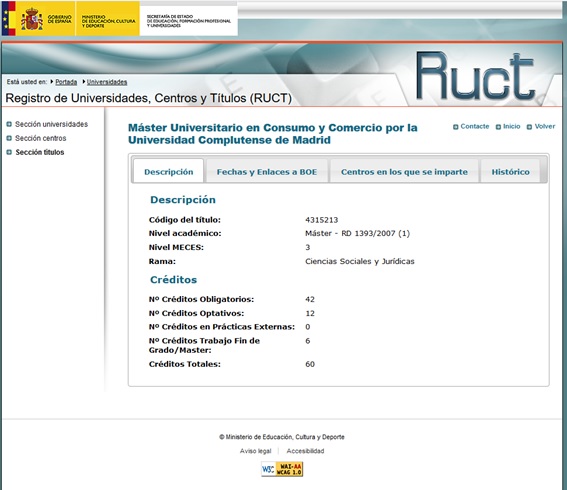Viewport: 567px width, 490px height.
Task: Click the Nº Créditos Trabajo Fin de Grado/Master label
Action: point(204,345)
